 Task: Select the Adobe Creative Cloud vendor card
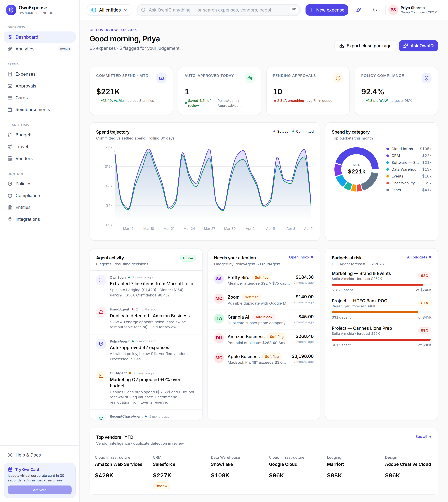pyautogui.click(x=409, y=472)
